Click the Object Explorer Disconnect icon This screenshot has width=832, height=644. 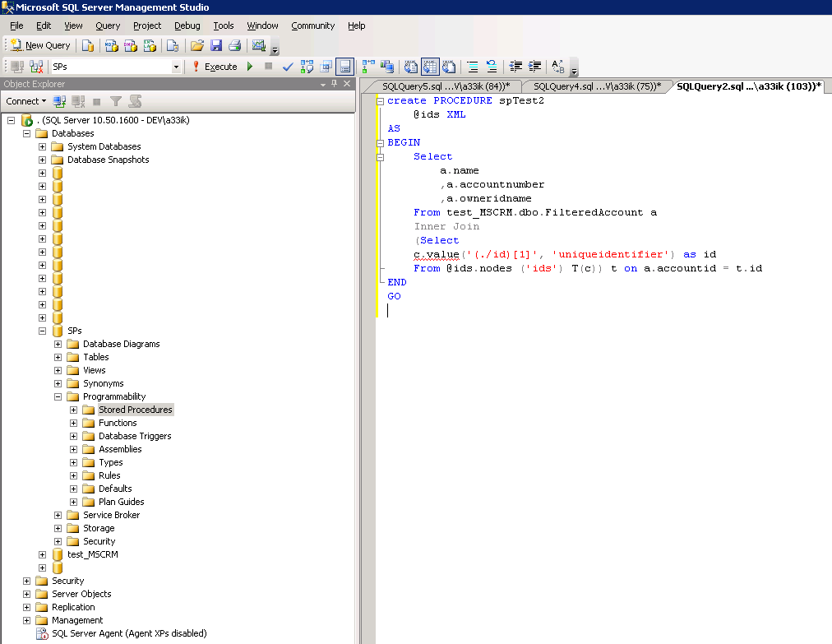point(78,101)
